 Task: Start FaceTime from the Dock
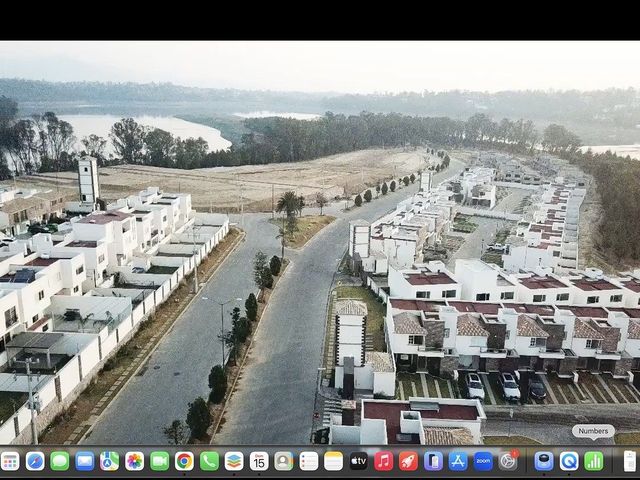(x=159, y=461)
